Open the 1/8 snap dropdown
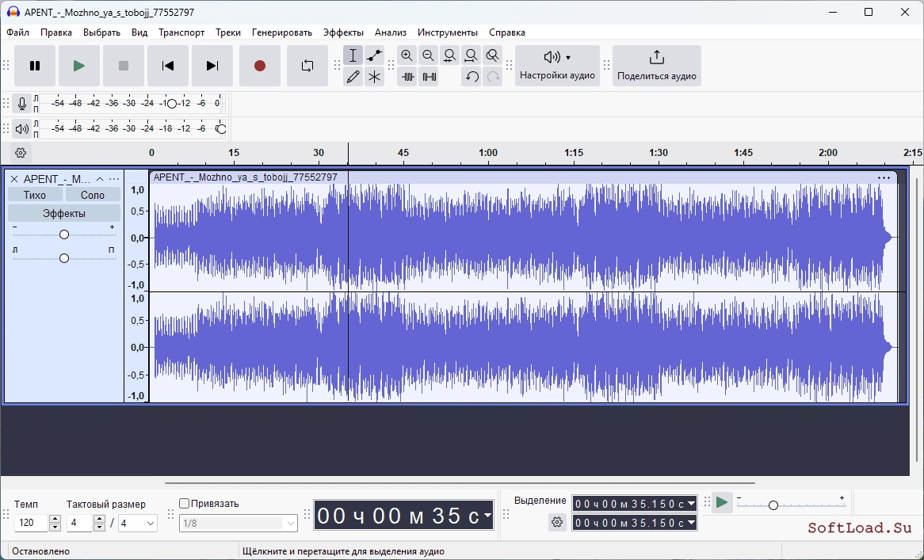Viewport: 924px width, 560px height. pyautogui.click(x=239, y=523)
